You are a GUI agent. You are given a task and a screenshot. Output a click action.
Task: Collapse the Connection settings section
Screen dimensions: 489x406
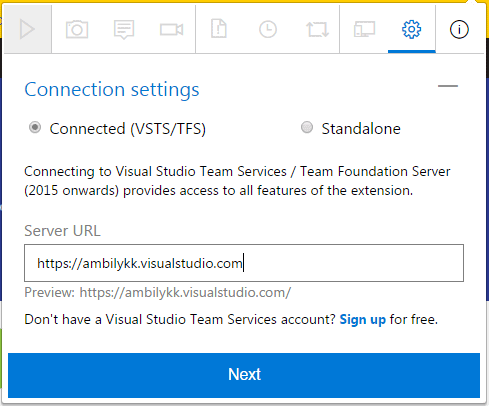click(448, 86)
